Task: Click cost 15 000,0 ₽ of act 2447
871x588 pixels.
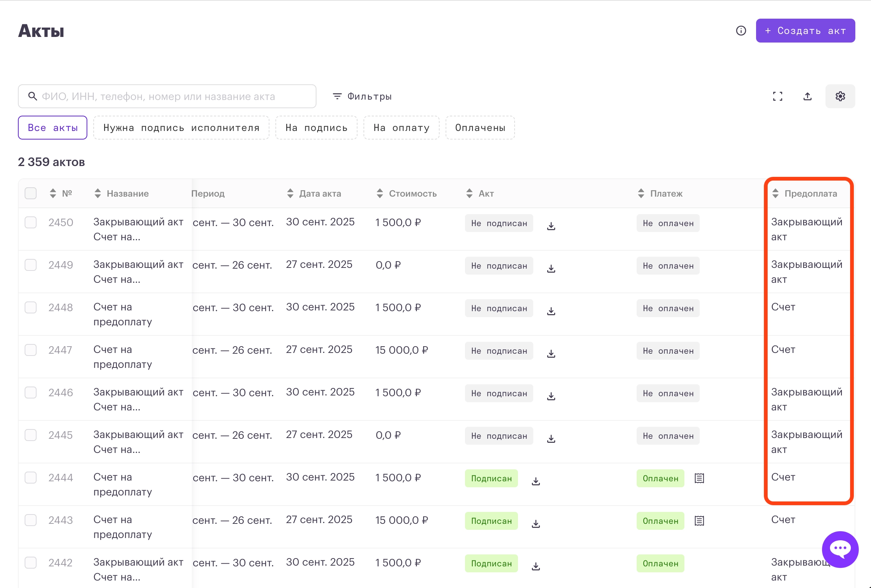Action: click(402, 350)
